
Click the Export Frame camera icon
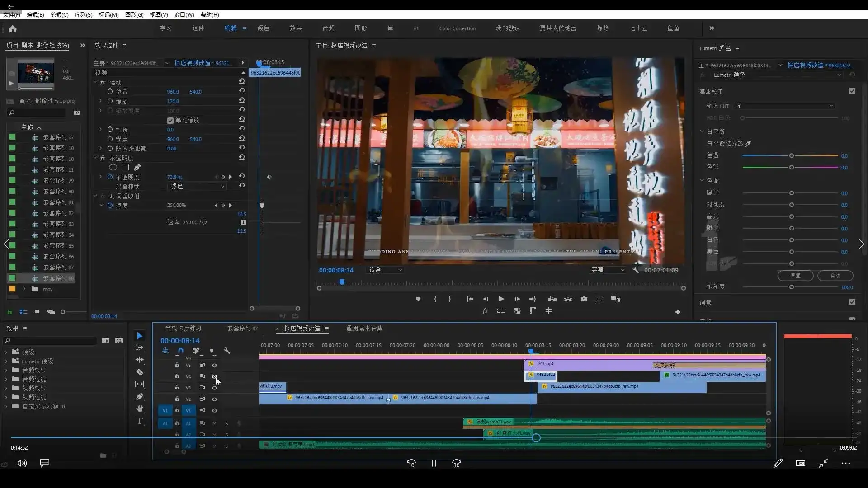584,299
